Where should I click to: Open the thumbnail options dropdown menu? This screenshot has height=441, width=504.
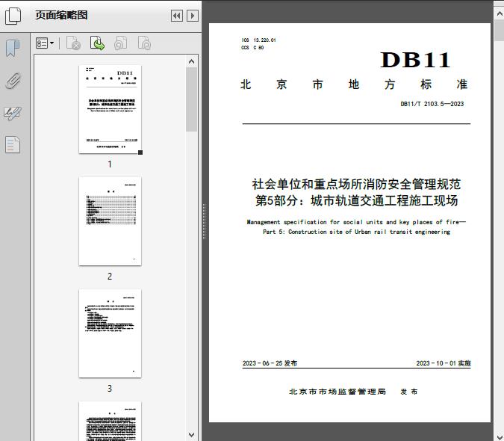pos(45,44)
